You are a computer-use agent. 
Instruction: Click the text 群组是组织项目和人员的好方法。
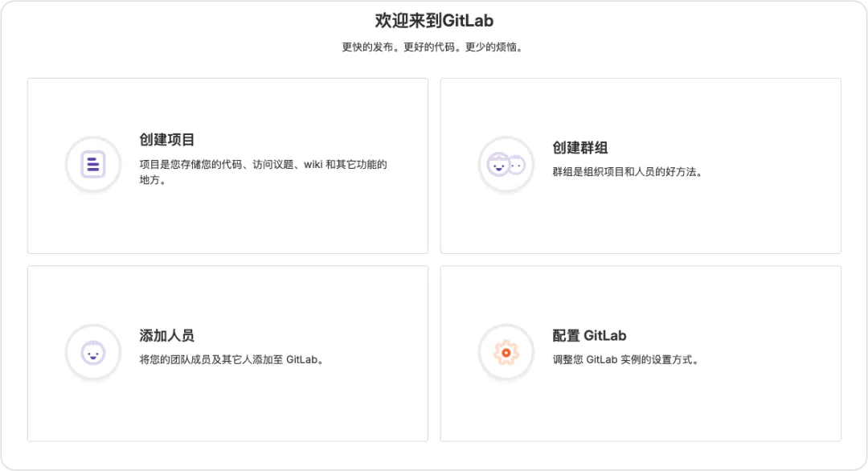[x=628, y=172]
